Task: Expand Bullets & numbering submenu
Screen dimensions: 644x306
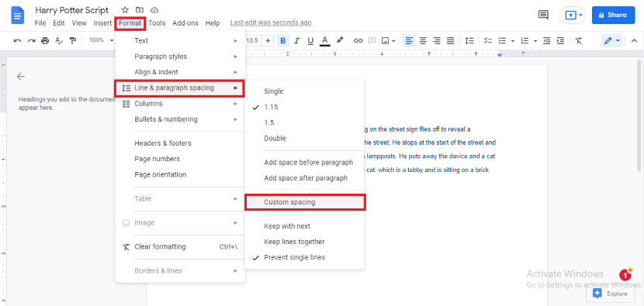Action: pos(180,119)
